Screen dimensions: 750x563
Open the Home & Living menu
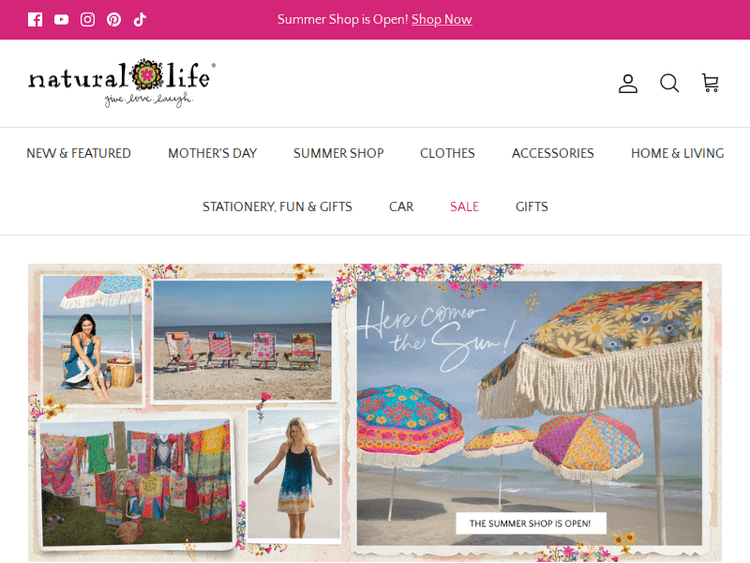(677, 154)
